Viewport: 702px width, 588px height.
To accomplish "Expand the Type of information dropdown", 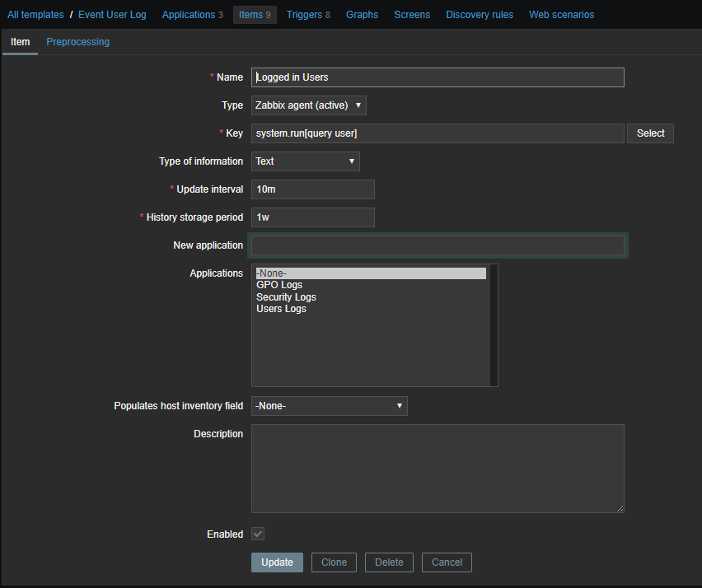I will [x=305, y=161].
